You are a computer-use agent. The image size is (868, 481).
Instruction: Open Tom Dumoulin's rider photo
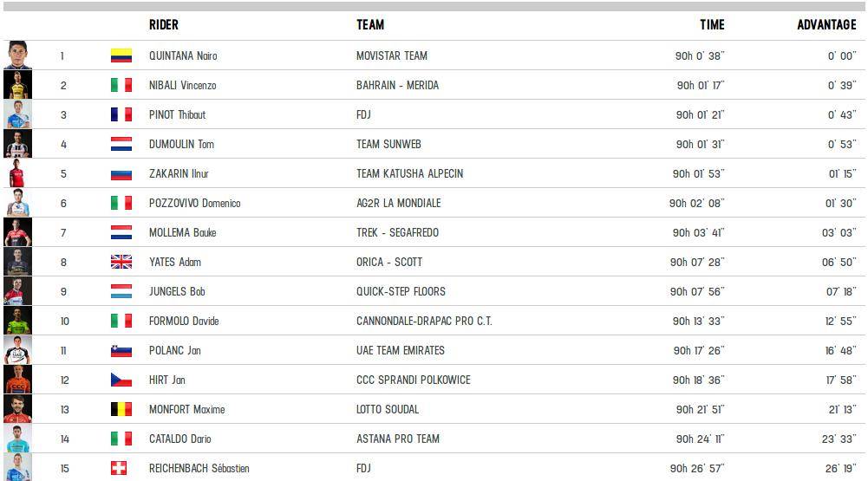pos(17,143)
